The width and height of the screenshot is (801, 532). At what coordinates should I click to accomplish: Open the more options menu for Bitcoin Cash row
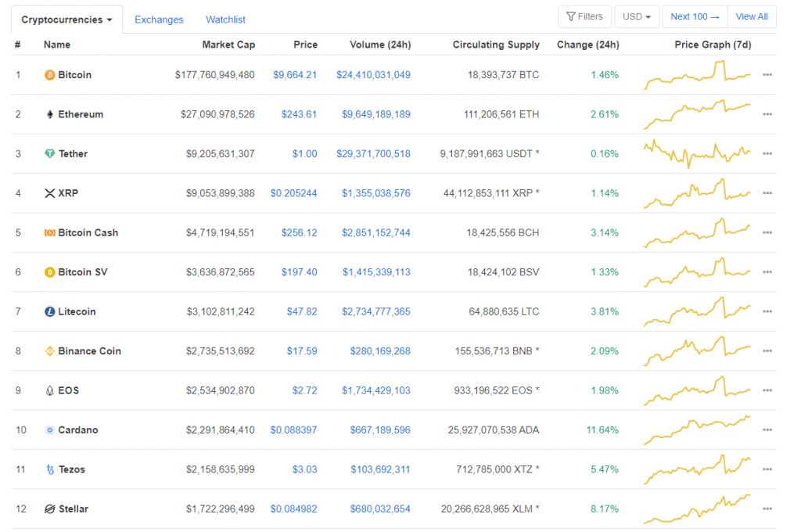pyautogui.click(x=767, y=232)
